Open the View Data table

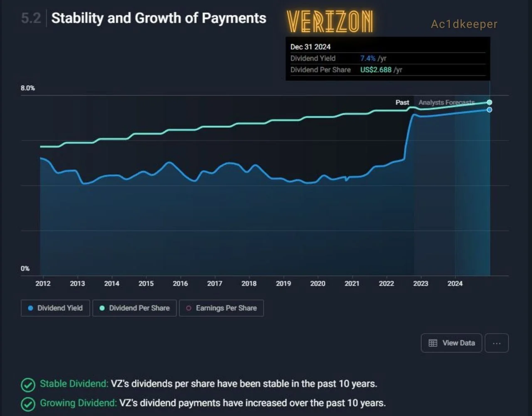[x=451, y=343]
